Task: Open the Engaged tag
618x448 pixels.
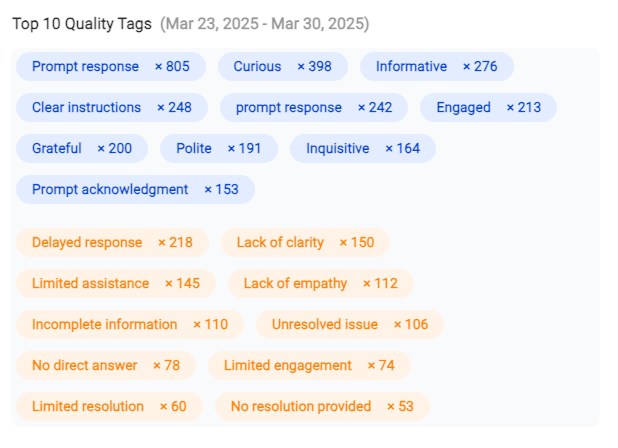Action: (488, 108)
